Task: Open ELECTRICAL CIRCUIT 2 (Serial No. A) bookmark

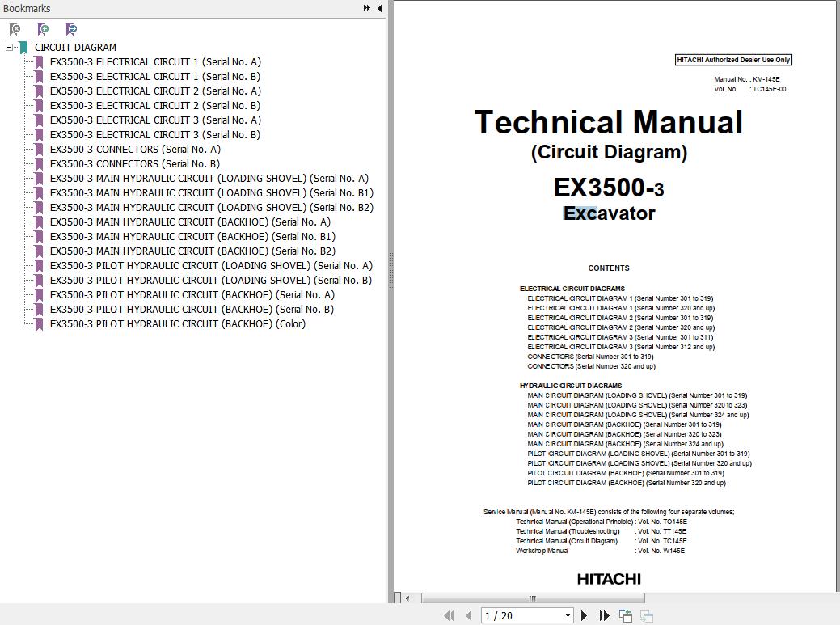Action: click(x=155, y=91)
